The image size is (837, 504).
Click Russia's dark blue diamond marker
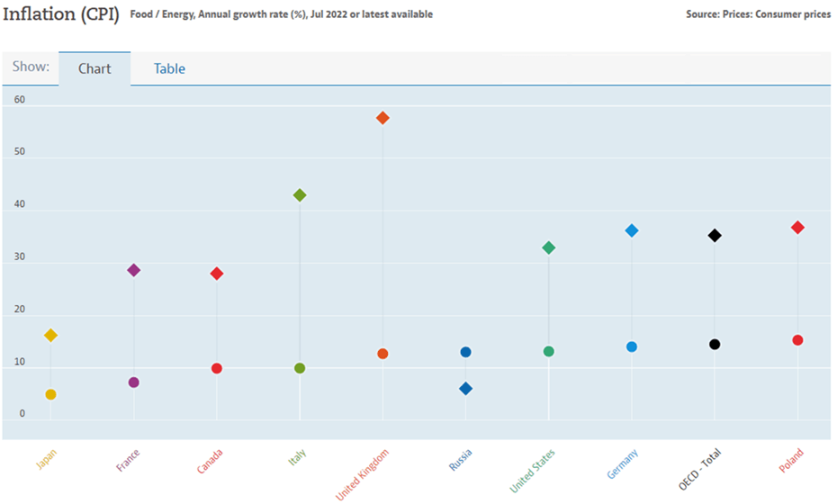[465, 389]
